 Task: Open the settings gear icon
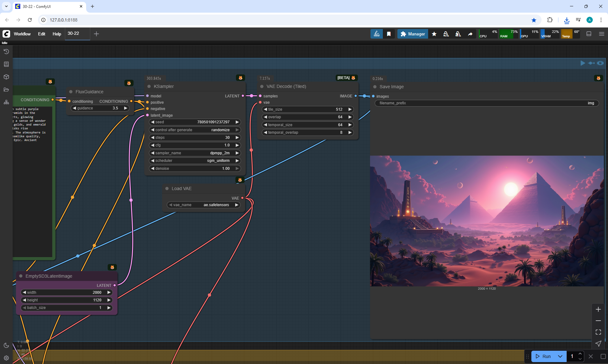click(6, 358)
